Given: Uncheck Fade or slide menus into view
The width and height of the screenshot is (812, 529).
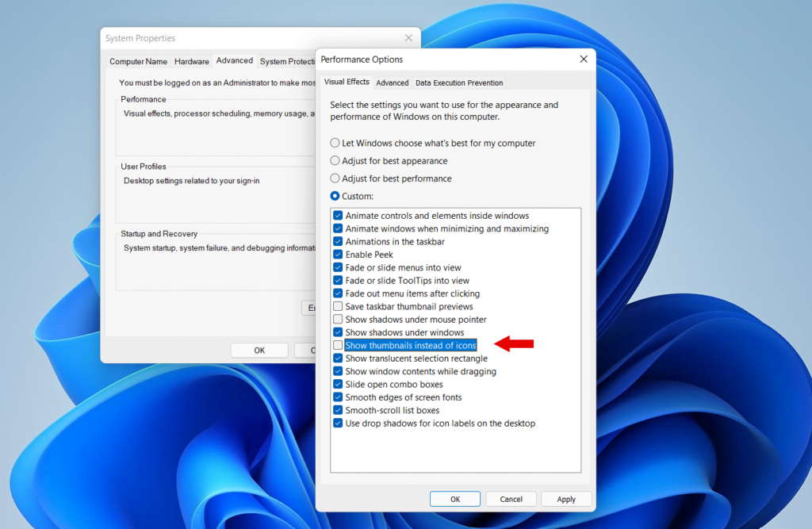Looking at the screenshot, I should [338, 267].
